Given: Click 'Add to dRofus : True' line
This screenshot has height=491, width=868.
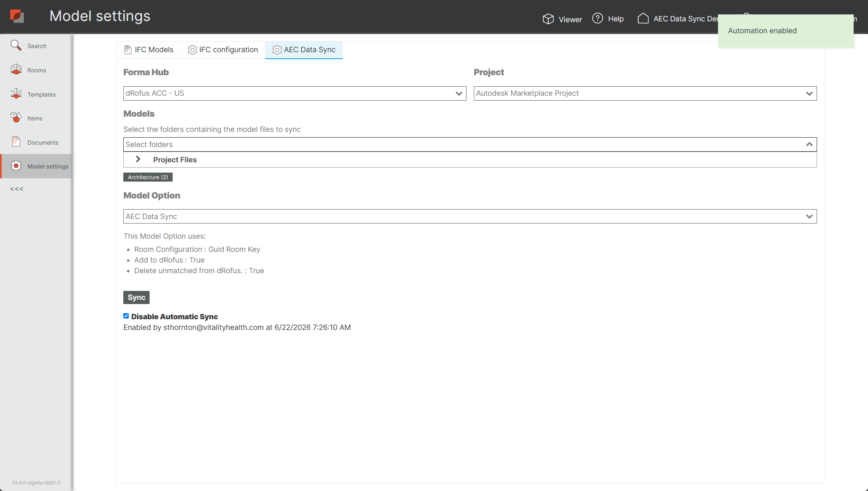Looking at the screenshot, I should [169, 260].
